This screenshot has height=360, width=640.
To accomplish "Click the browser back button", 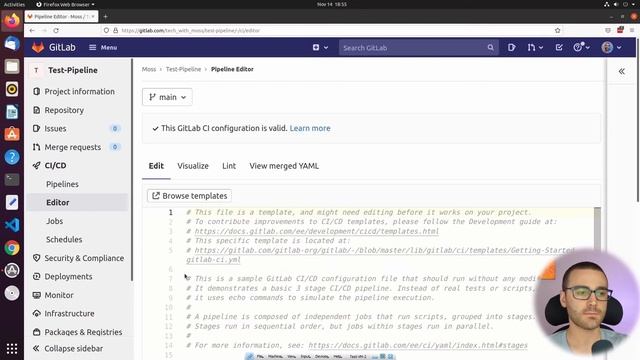I will [x=32, y=31].
